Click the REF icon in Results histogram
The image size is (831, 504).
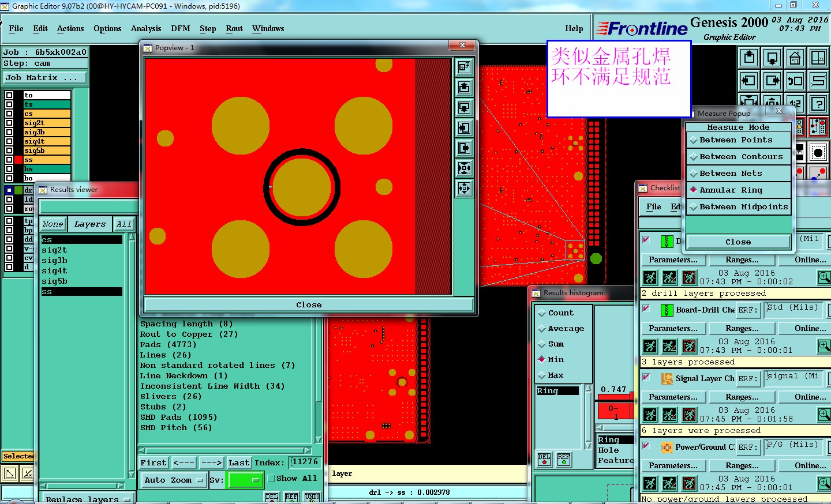pyautogui.click(x=564, y=459)
